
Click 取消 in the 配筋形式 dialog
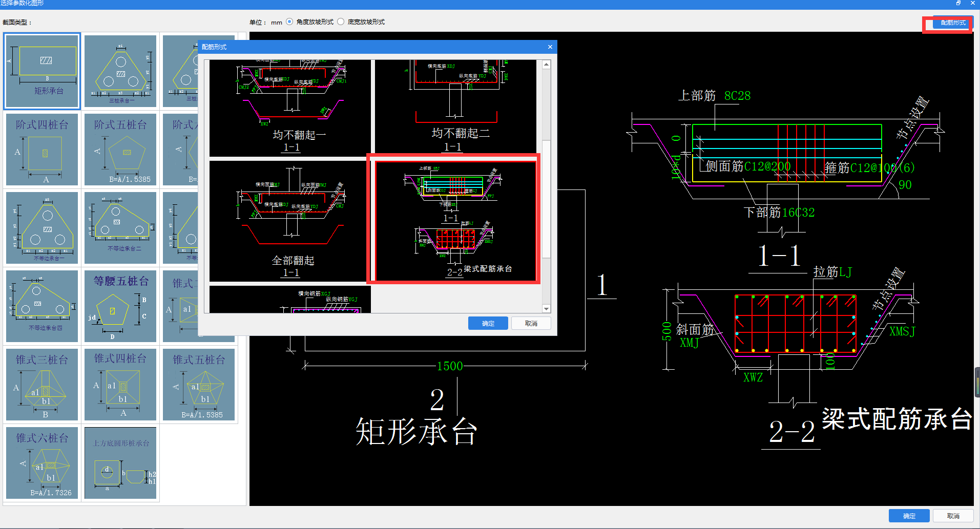531,323
